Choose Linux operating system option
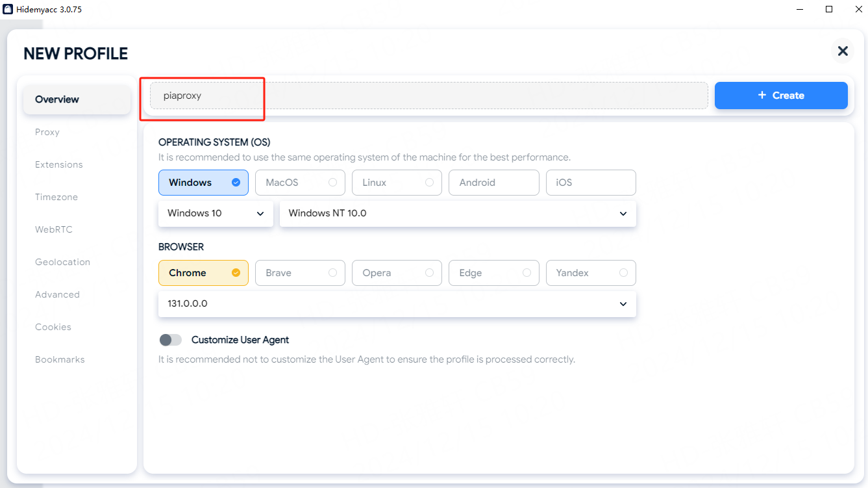 pyautogui.click(x=397, y=183)
